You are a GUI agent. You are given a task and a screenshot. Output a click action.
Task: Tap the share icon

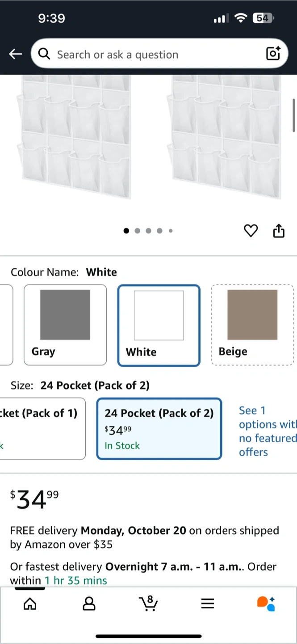pyautogui.click(x=279, y=231)
